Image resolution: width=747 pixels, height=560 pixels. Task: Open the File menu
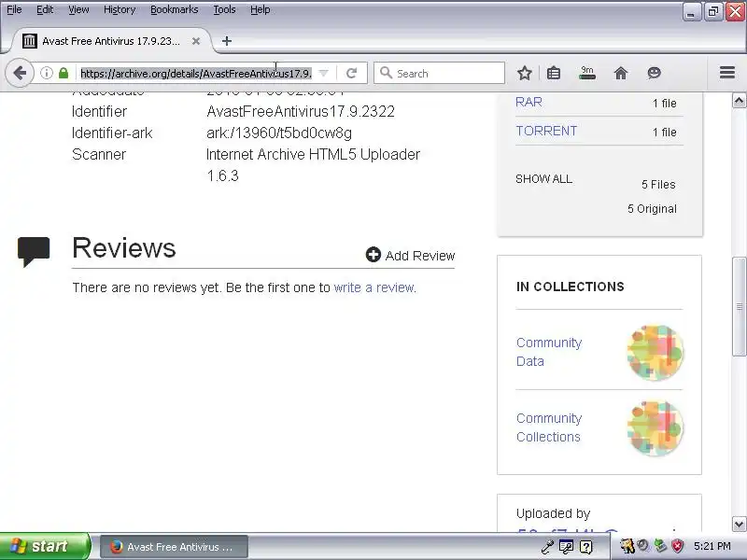(x=14, y=9)
